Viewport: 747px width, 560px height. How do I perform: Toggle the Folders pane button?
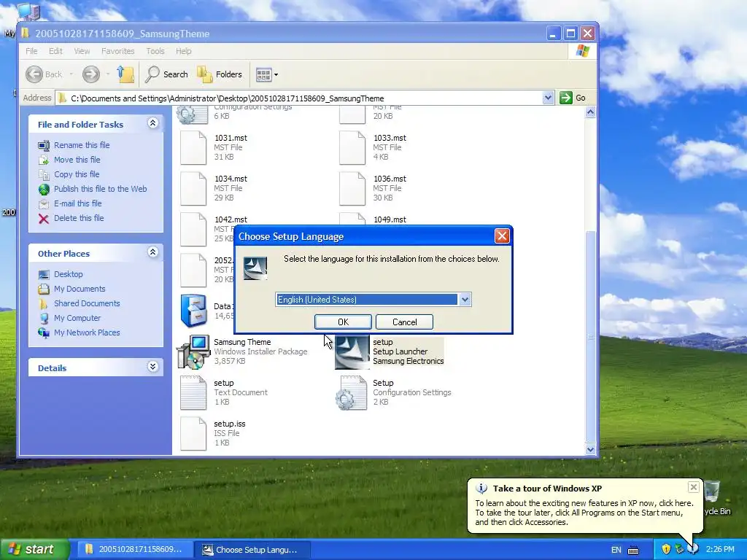click(x=220, y=74)
